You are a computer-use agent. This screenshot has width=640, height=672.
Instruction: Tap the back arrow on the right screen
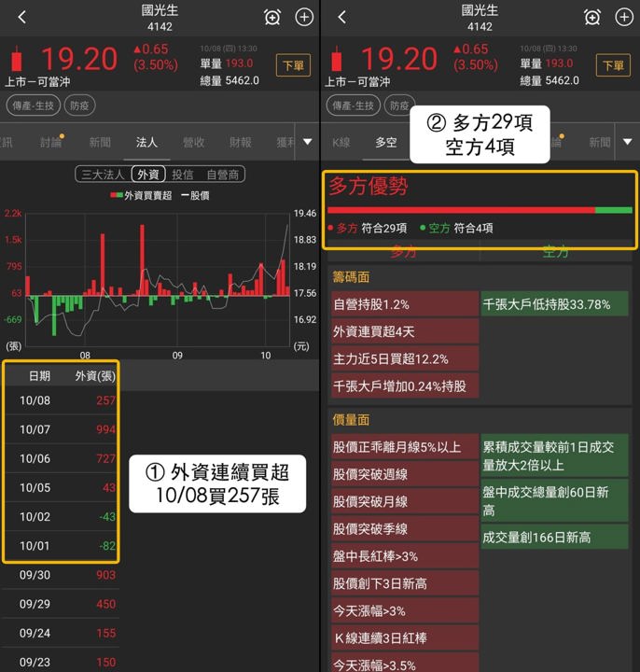(341, 18)
